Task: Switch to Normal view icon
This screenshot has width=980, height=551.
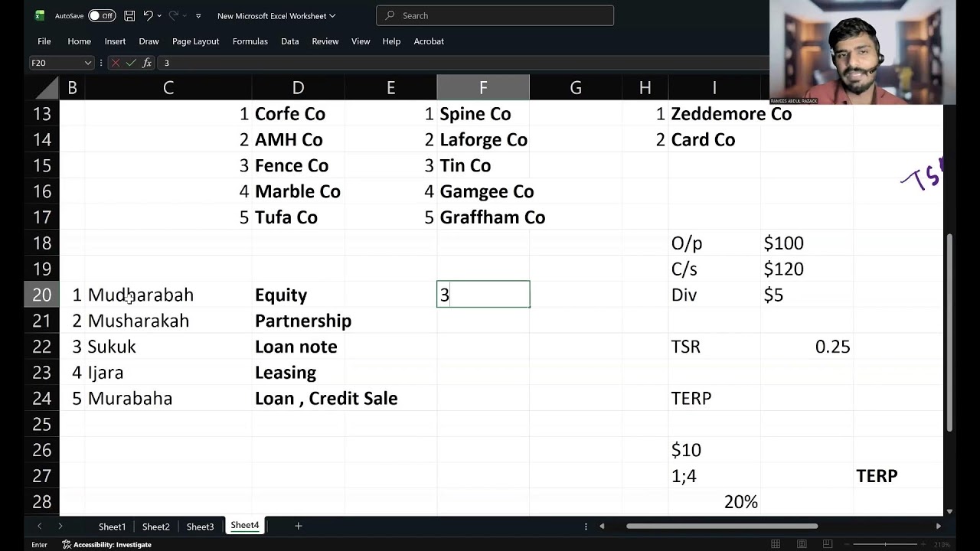Action: pos(776,545)
